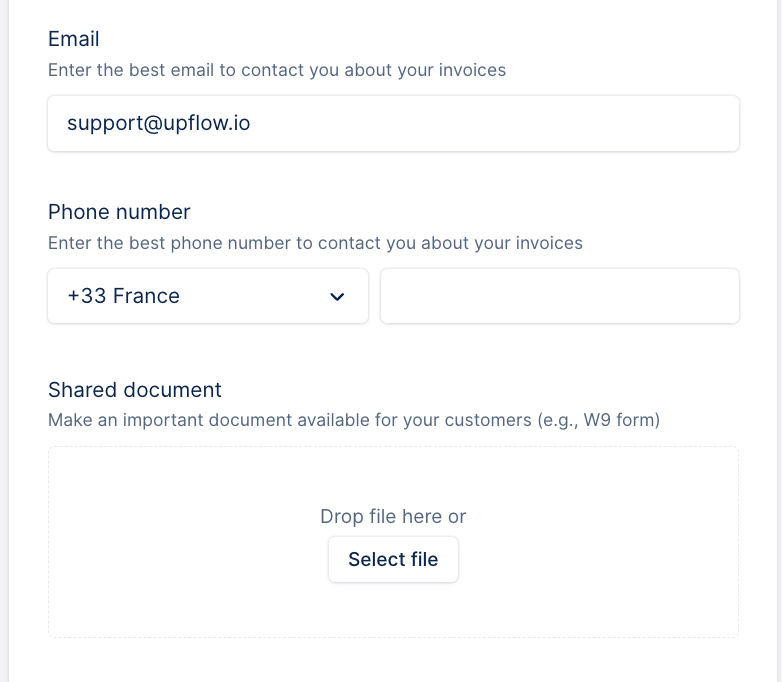This screenshot has width=782, height=682.
Task: Click the "+33" dialing code text
Action: [86, 296]
